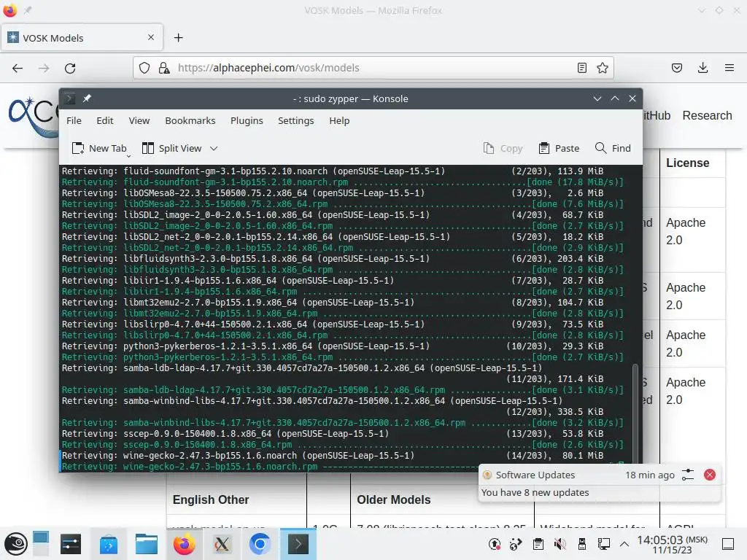Click New Tab in Konsole toolbar
This screenshot has height=560, width=747.
(x=99, y=149)
